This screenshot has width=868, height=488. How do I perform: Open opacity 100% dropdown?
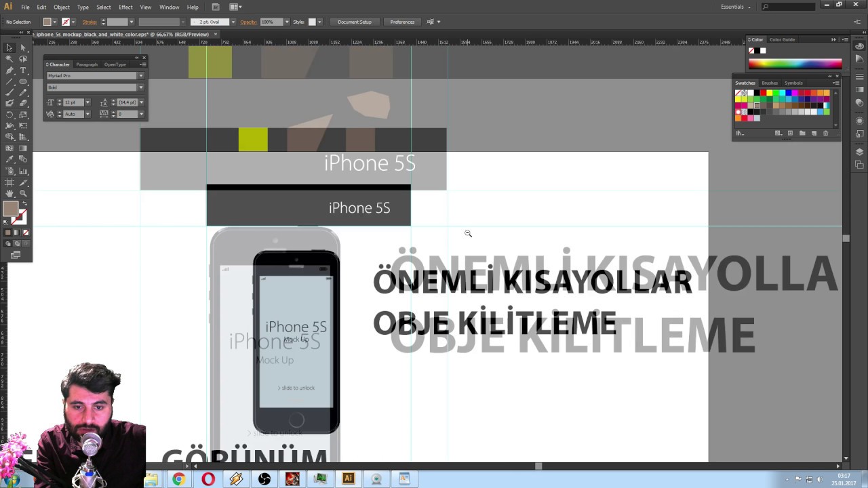click(x=287, y=22)
